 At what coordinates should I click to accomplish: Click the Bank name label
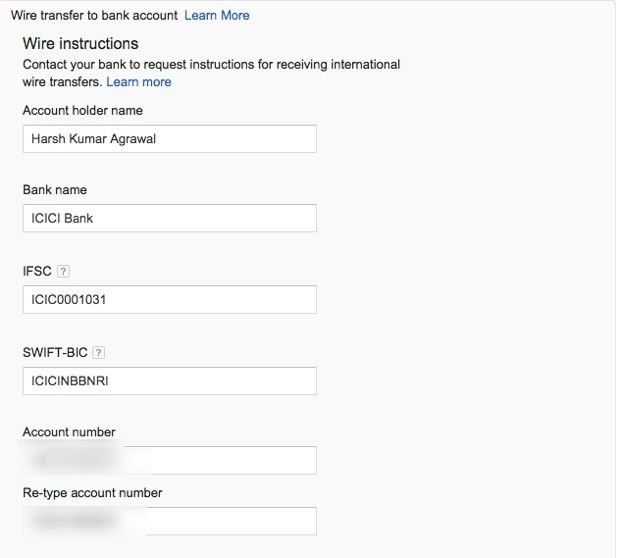coord(55,190)
